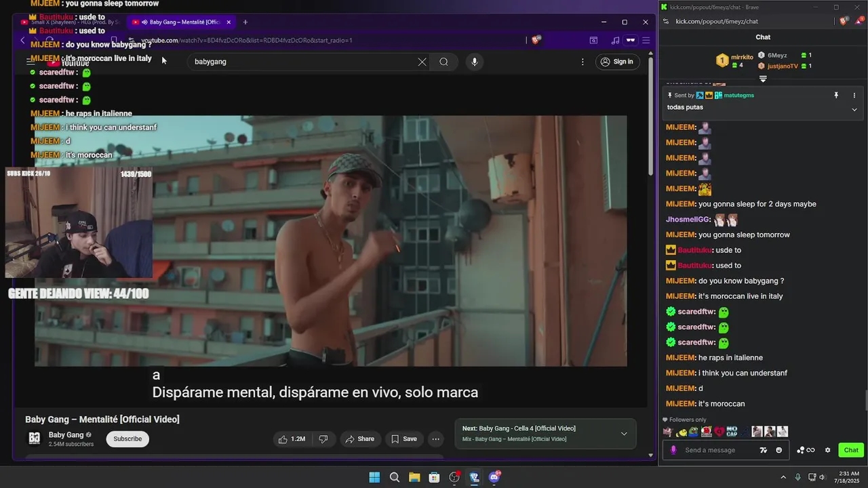868x488 pixels.
Task: Open the Windows Start menu
Action: 374,477
